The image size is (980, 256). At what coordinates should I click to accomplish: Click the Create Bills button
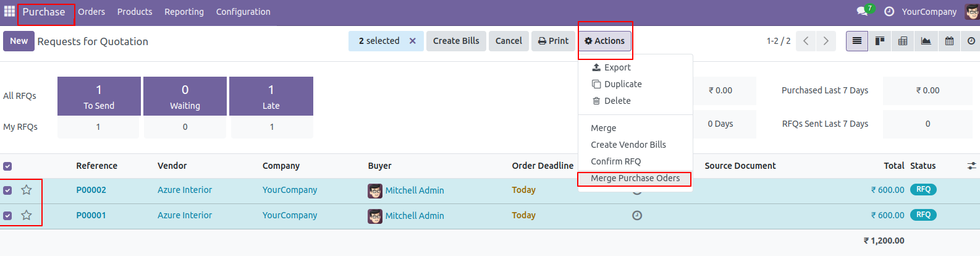pos(456,41)
